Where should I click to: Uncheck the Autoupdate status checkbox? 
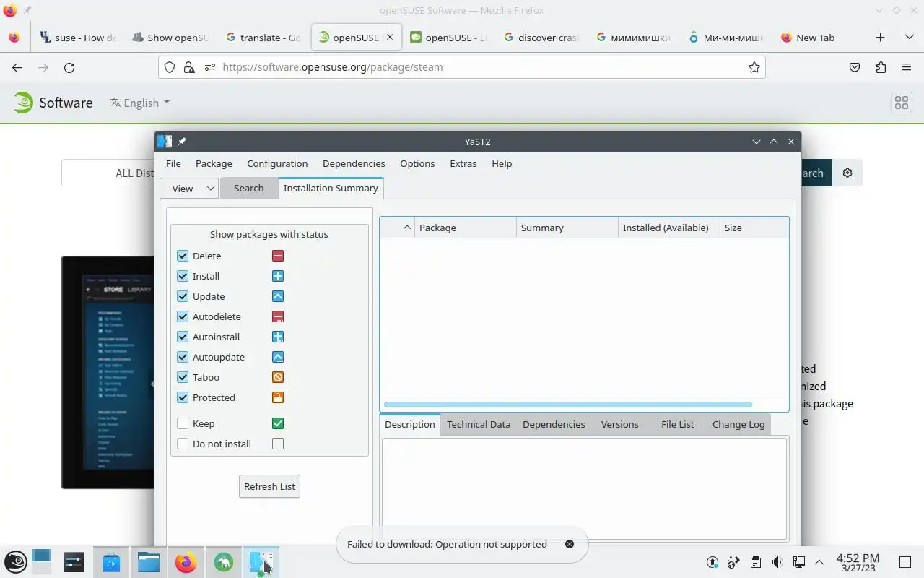(183, 357)
